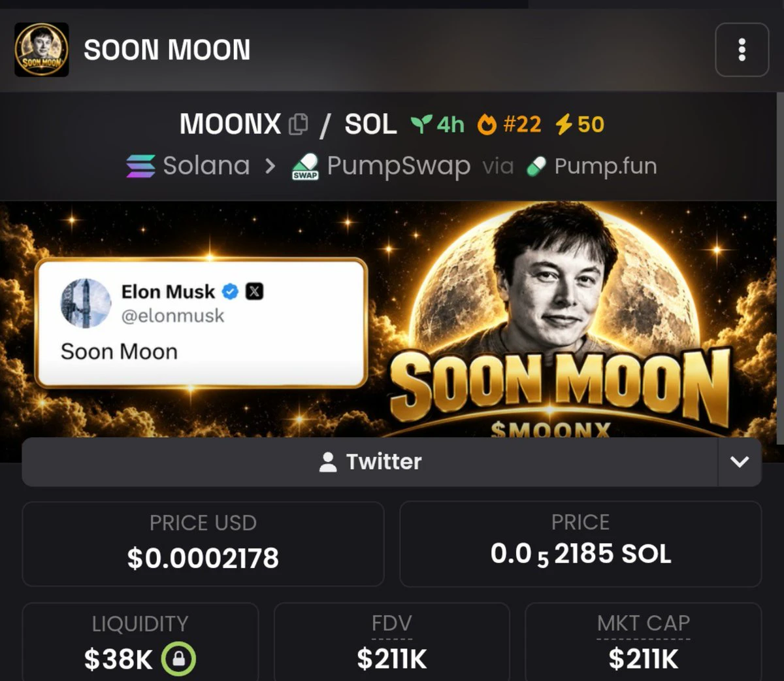The image size is (784, 681).
Task: Click the green liquidity lock icon
Action: tap(178, 659)
